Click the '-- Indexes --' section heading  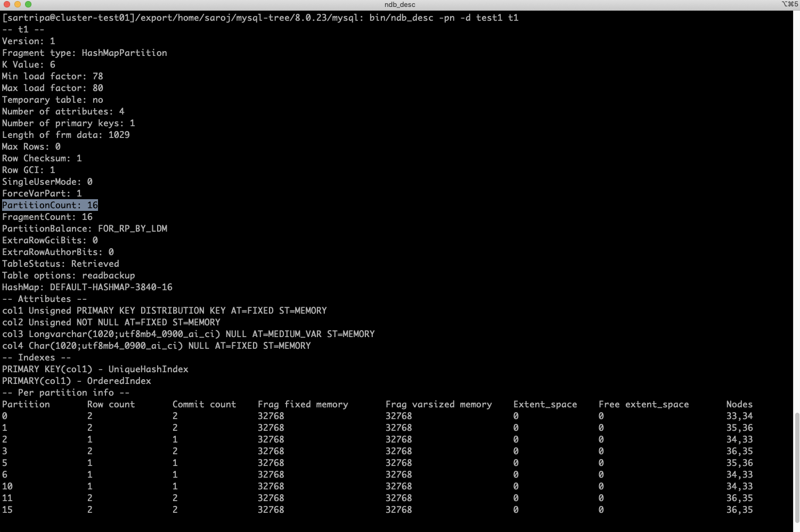point(37,357)
